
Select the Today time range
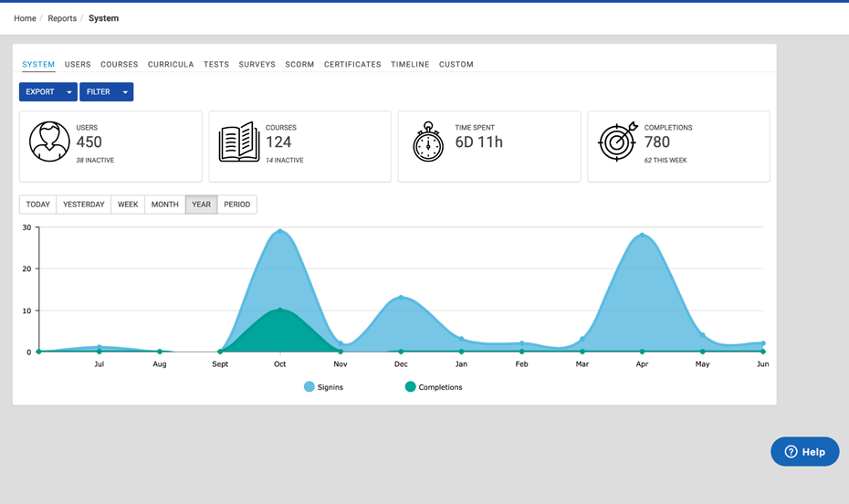[38, 205]
